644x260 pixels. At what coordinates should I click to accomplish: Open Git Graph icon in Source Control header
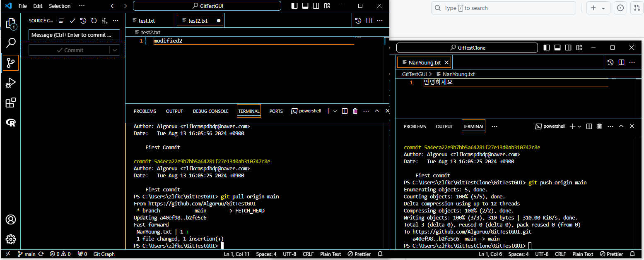coord(105,21)
